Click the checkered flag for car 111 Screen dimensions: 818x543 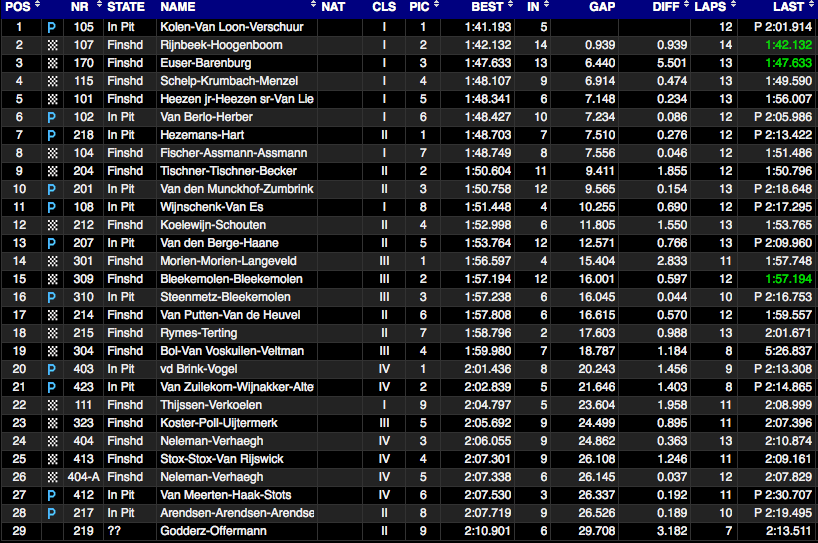pyautogui.click(x=51, y=405)
